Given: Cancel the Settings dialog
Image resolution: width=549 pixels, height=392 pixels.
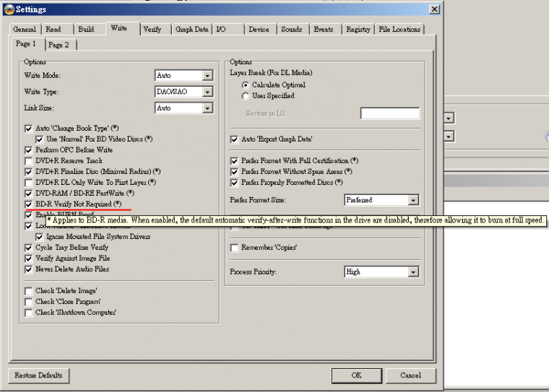Looking at the screenshot, I should pos(411,375).
